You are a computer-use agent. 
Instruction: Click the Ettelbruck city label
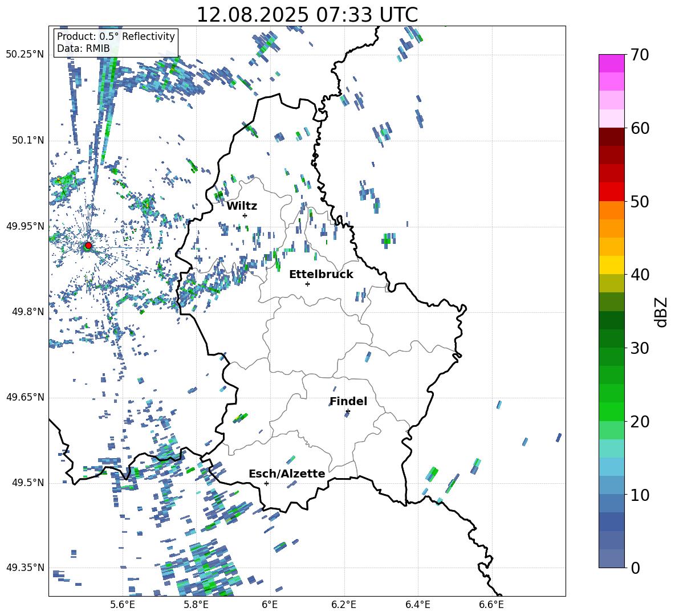coord(321,275)
